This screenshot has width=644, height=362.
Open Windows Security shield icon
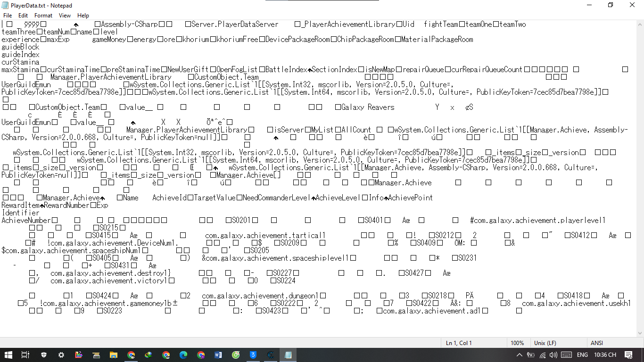[43, 354]
